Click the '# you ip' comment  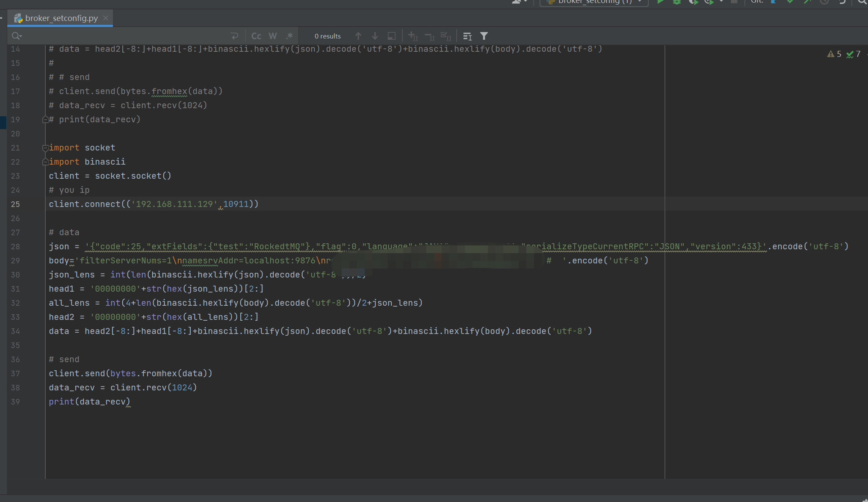69,190
